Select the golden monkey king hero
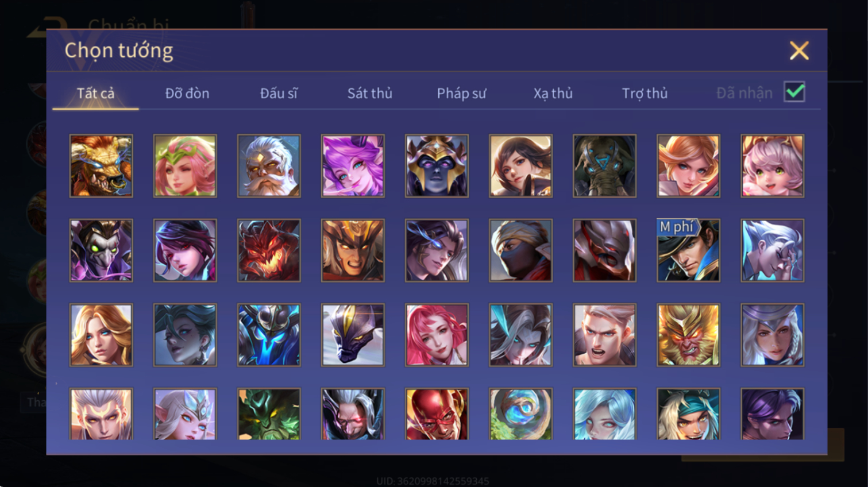Viewport: 868px width, 487px height. pyautogui.click(x=688, y=335)
